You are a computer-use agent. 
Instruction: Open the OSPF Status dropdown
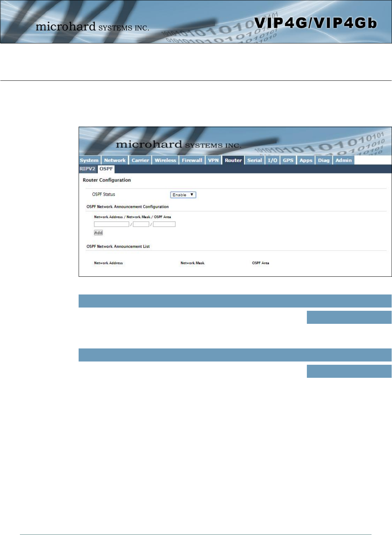(x=183, y=195)
